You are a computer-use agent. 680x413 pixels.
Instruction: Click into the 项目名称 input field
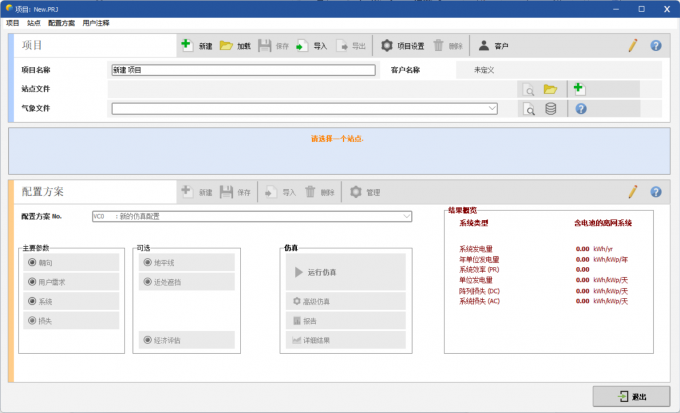(243, 70)
